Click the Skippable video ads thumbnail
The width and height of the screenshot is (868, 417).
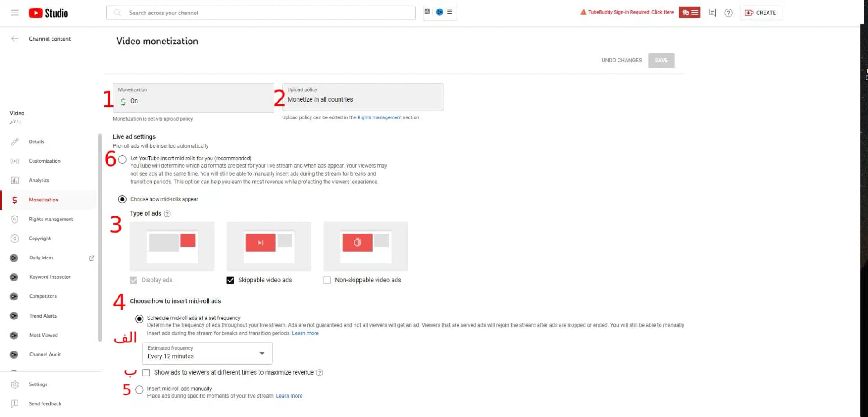tap(269, 246)
